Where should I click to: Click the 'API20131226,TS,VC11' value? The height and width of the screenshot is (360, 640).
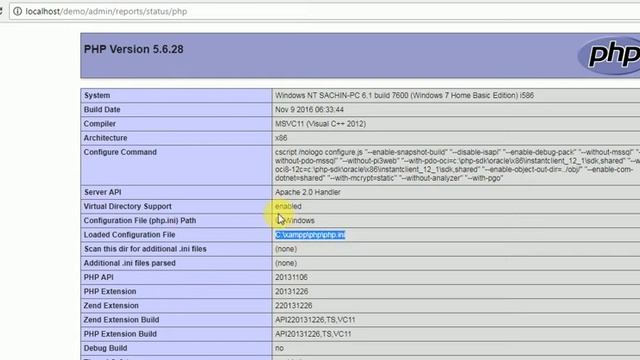point(313,334)
